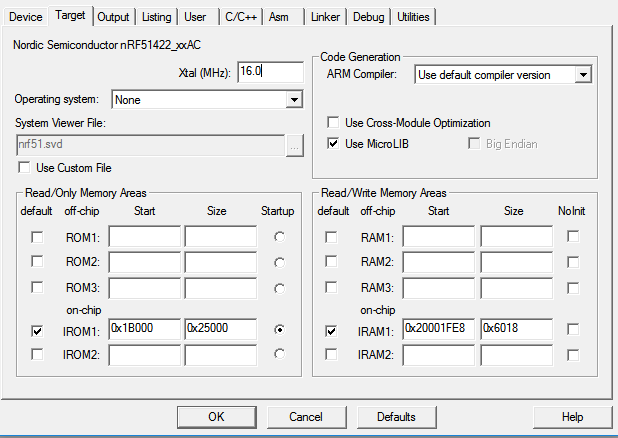Uncheck the IRAM1 default checkbox
Image resolution: width=618 pixels, height=438 pixels.
coord(331,331)
